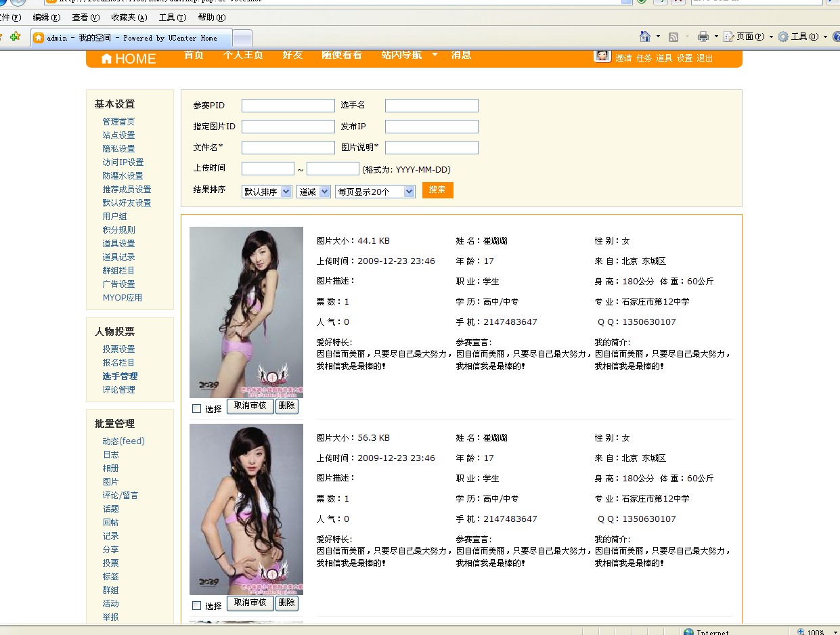Open the 44.1 KB contestant photo thumbnail

[x=246, y=312]
